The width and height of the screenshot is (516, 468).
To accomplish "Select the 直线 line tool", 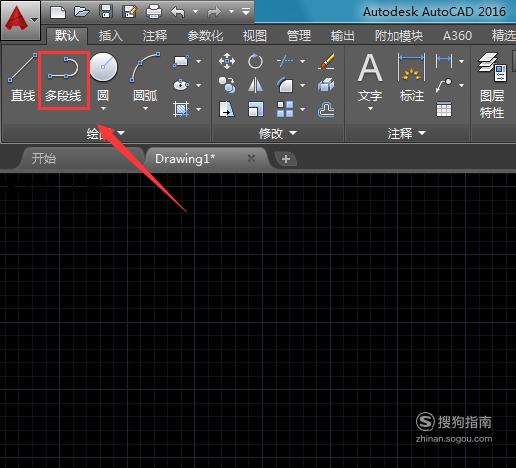I will tap(22, 78).
